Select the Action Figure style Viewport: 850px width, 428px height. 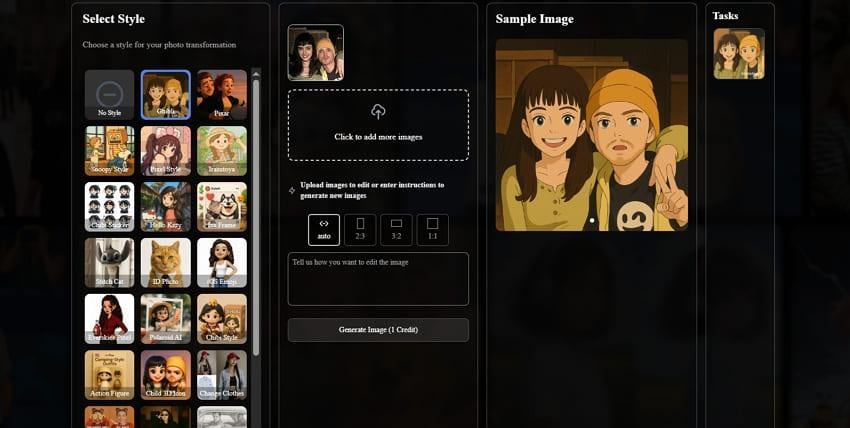[x=110, y=375]
